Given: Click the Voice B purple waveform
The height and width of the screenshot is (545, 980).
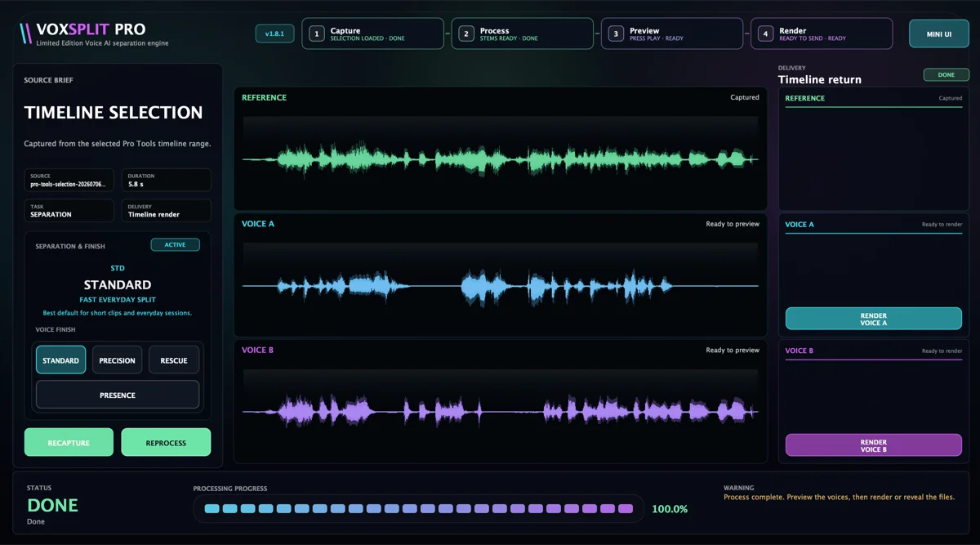Looking at the screenshot, I should 500,411.
